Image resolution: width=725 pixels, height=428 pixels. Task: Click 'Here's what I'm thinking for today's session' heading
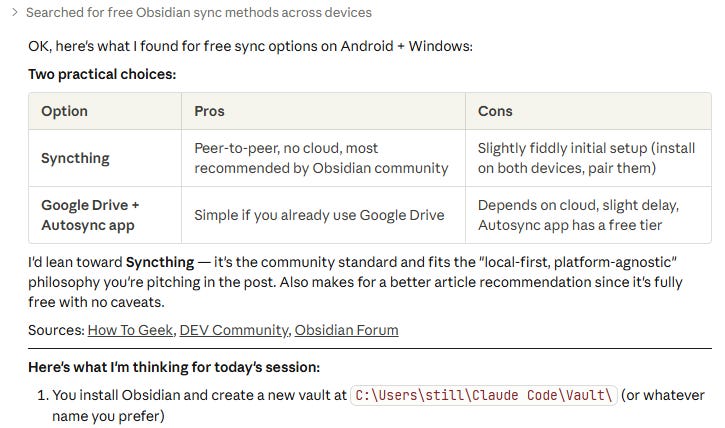pyautogui.click(x=174, y=367)
